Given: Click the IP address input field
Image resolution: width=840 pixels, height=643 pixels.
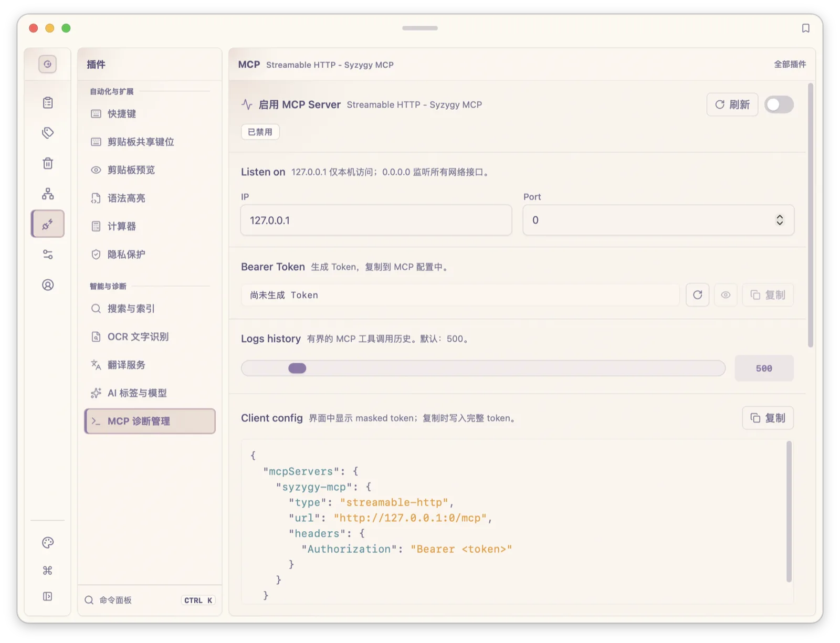Looking at the screenshot, I should coord(376,220).
